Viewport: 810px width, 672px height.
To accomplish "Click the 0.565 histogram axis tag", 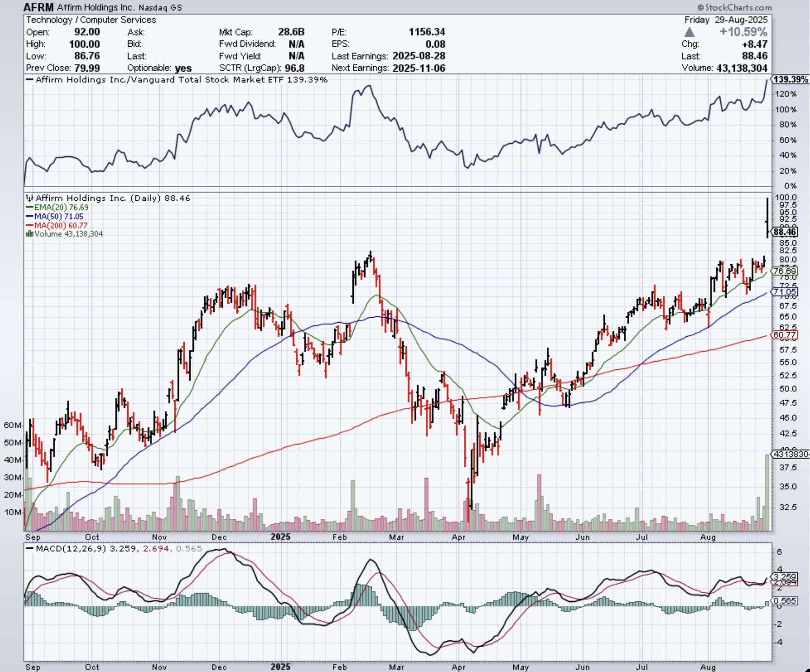I will click(785, 601).
